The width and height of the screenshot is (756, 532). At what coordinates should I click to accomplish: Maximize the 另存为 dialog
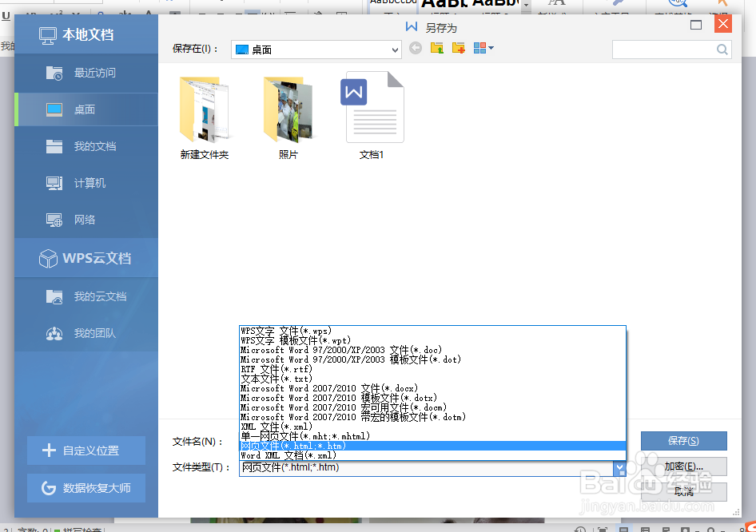click(696, 25)
